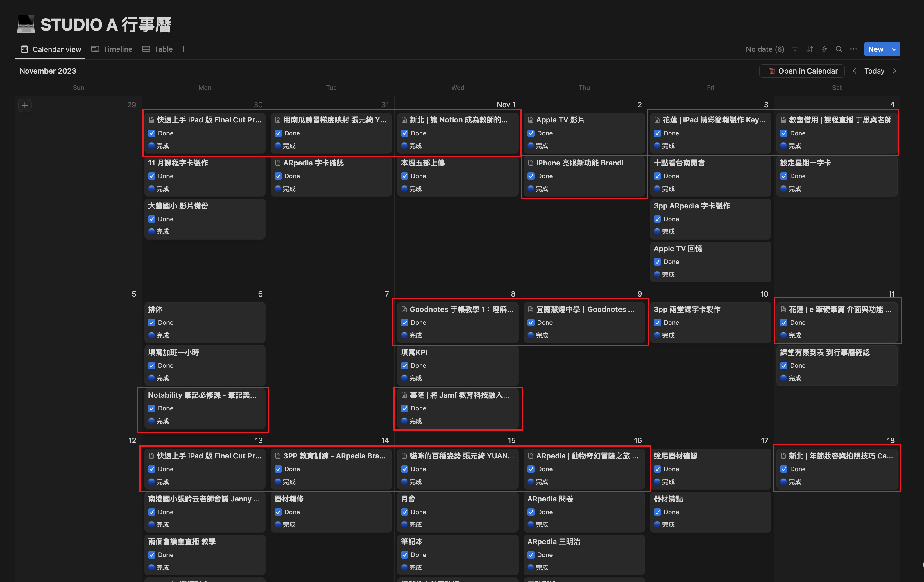The height and width of the screenshot is (582, 924).
Task: Toggle Done checkbox on 排休 card
Action: point(152,322)
